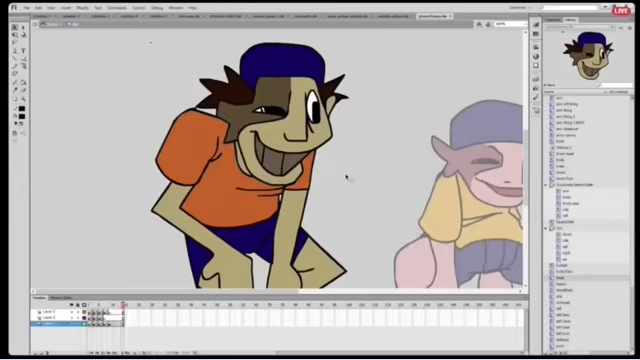640x360 pixels.
Task: Toggle lock dot for second layer
Action: tap(78, 318)
